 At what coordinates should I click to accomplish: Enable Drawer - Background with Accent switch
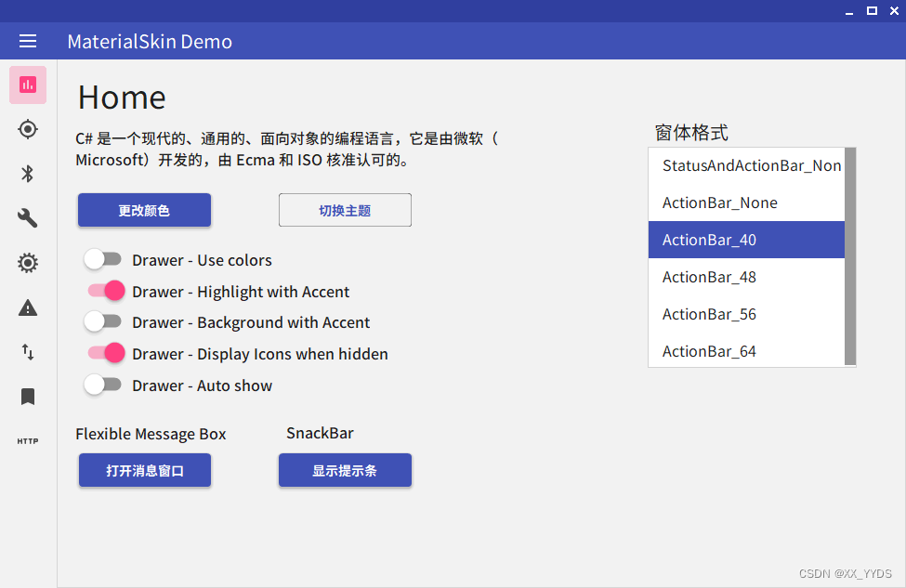103,321
